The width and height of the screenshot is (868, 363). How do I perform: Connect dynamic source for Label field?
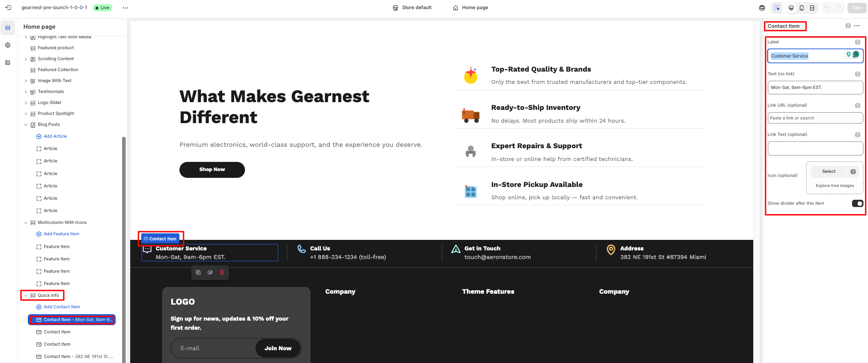pyautogui.click(x=858, y=42)
